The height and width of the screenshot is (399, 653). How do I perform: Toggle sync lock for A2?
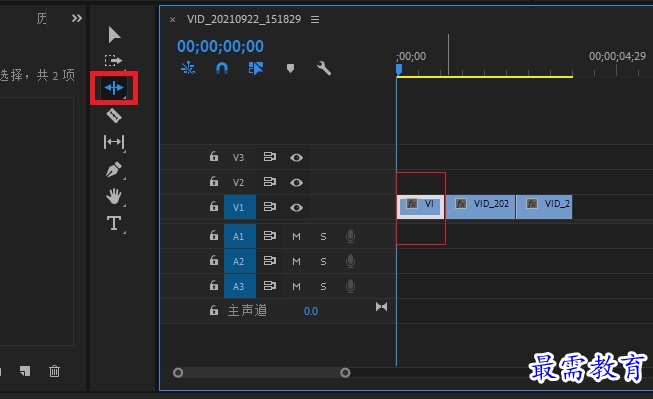[269, 261]
